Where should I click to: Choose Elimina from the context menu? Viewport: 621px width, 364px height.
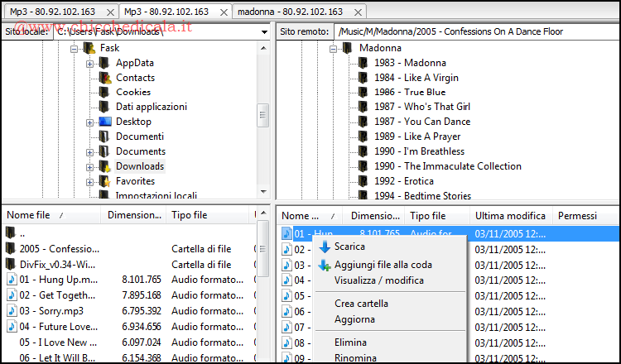(350, 342)
